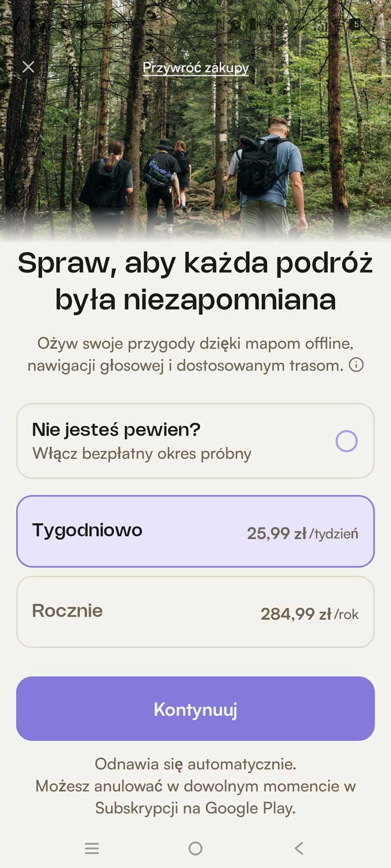
Task: Select the Tygodniowo subscription plan
Action: [x=195, y=531]
